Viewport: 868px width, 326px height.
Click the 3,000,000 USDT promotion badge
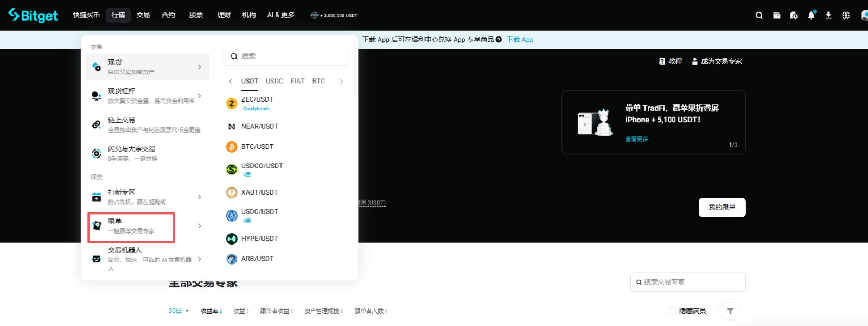point(333,15)
